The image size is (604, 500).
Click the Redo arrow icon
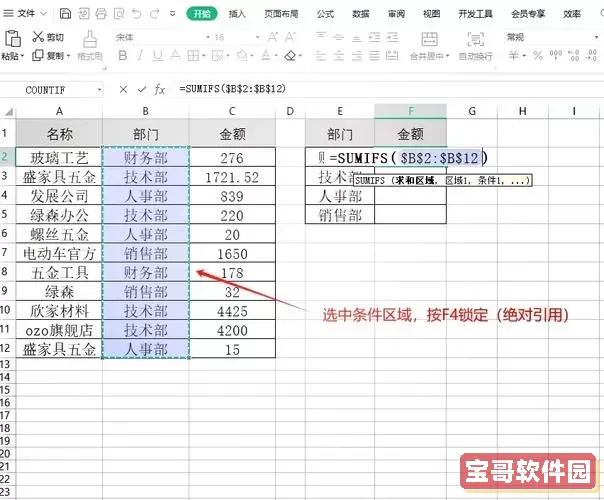click(155, 14)
